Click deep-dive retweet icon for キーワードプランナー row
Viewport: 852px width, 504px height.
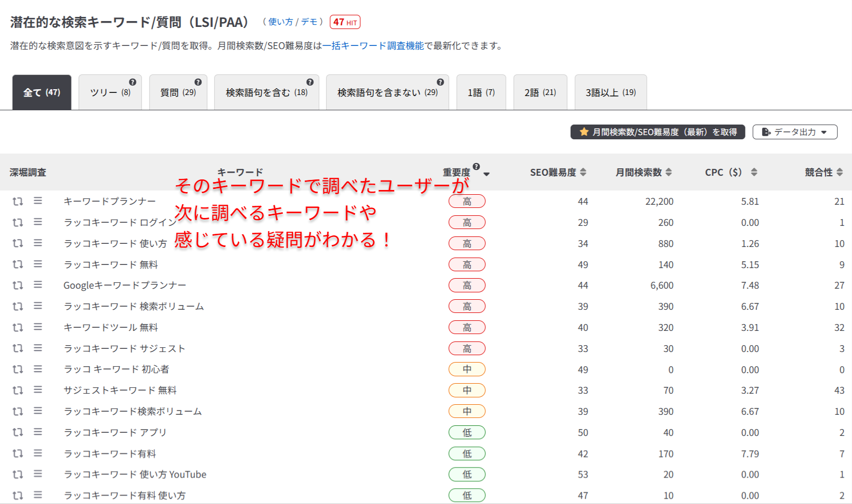click(x=18, y=201)
